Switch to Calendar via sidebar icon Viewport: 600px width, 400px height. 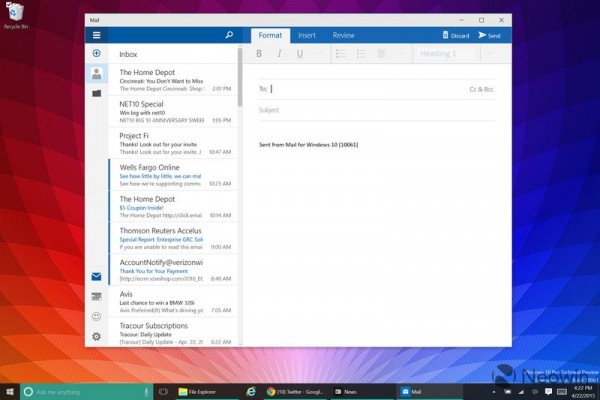pyautogui.click(x=97, y=297)
